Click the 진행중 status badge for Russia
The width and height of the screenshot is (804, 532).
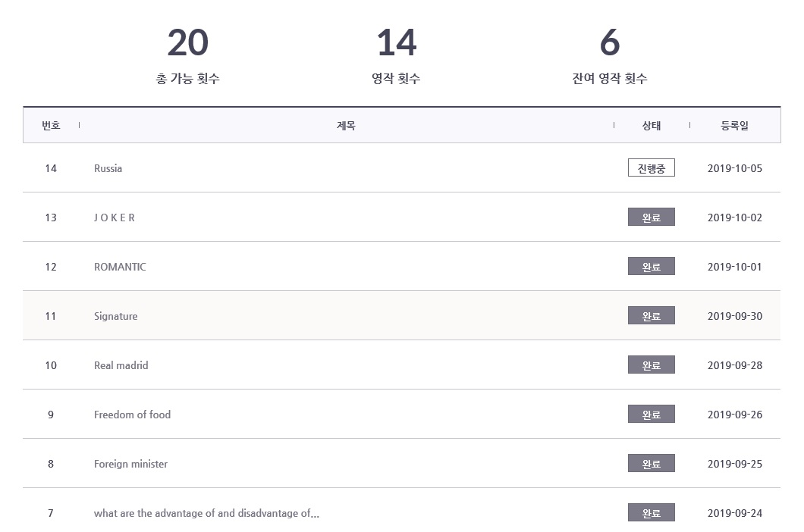651,168
